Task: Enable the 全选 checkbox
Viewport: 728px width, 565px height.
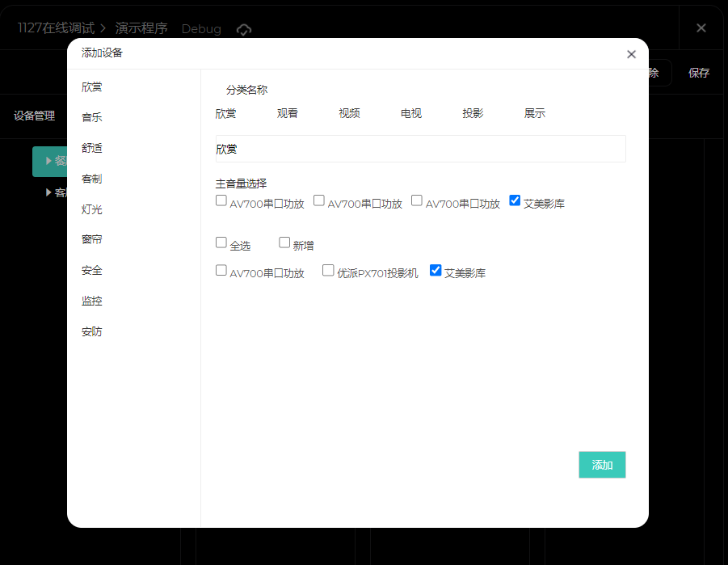Action: (221, 242)
